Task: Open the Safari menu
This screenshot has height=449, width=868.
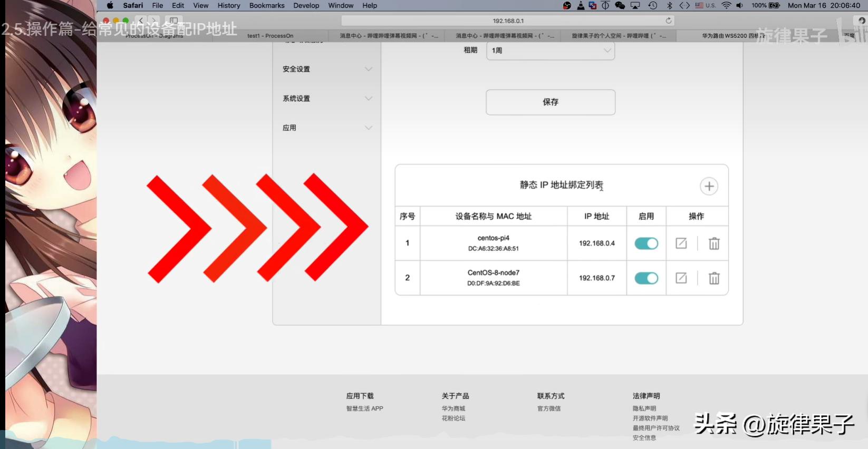Action: [x=133, y=5]
